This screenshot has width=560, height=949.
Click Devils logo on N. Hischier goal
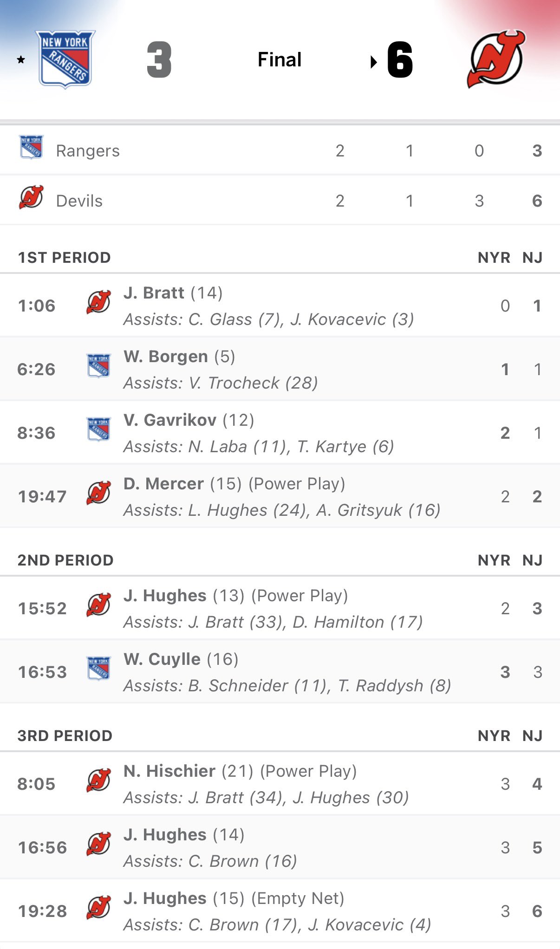coord(98,780)
